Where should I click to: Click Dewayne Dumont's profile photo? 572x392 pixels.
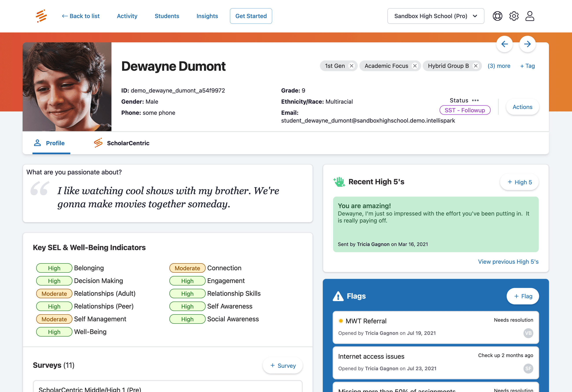pyautogui.click(x=67, y=87)
